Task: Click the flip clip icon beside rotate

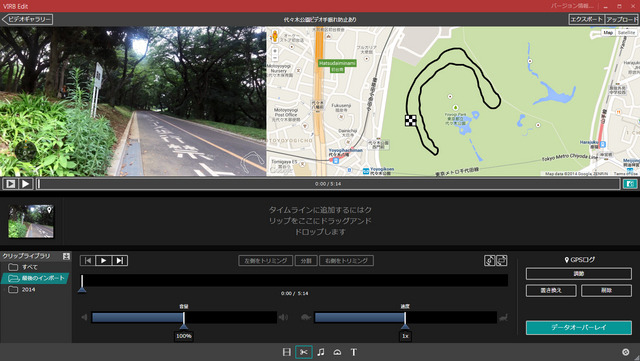Action: pos(502,261)
